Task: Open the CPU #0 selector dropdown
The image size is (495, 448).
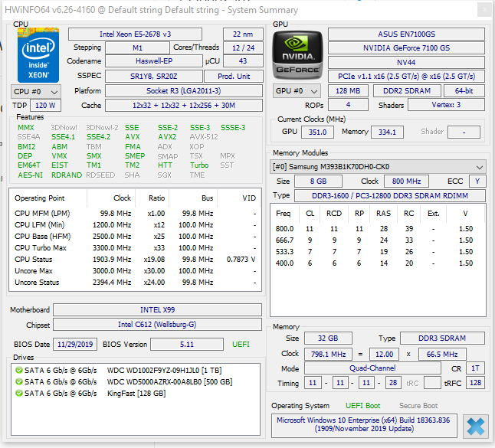Action: pos(36,92)
